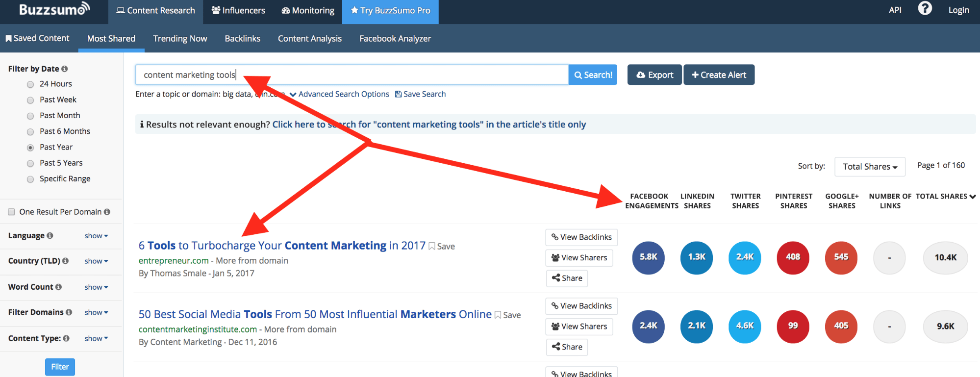
Task: Click total shares 10.4K bubble
Action: (946, 257)
